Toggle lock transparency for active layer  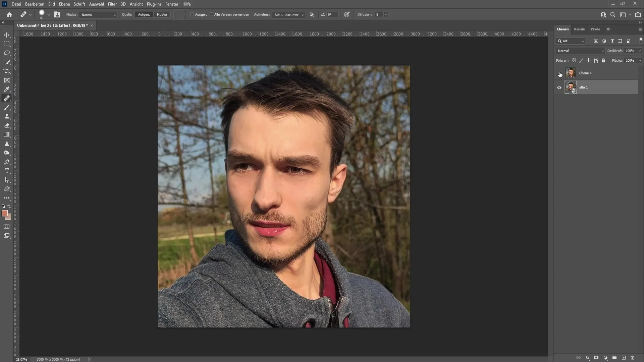click(x=574, y=60)
